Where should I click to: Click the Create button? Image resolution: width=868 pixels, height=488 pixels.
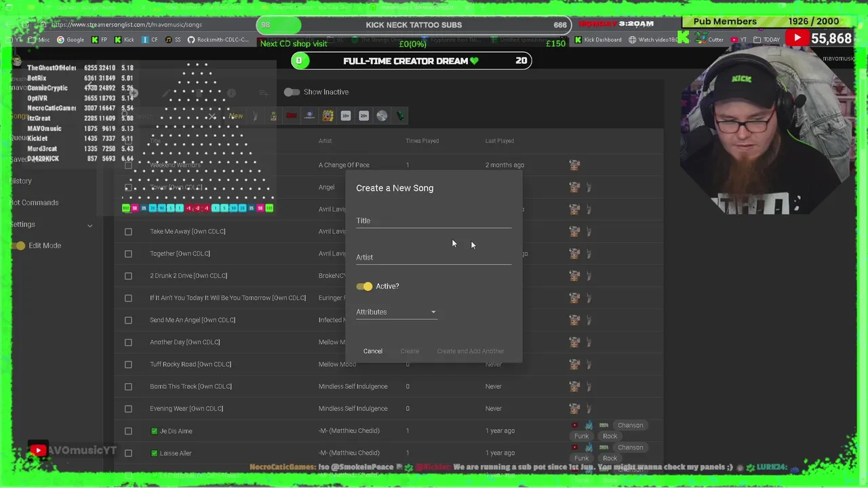click(x=410, y=351)
